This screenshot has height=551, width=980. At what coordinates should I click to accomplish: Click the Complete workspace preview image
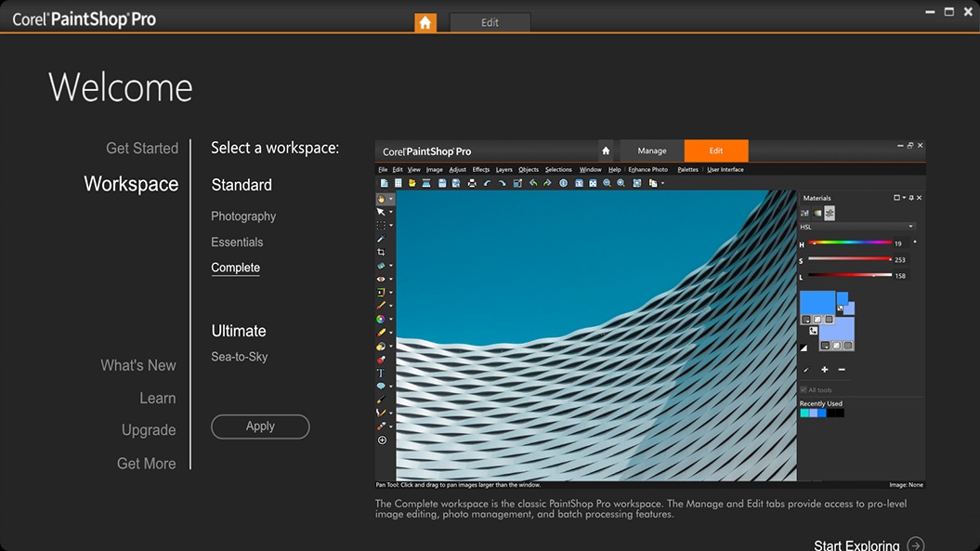[650, 316]
